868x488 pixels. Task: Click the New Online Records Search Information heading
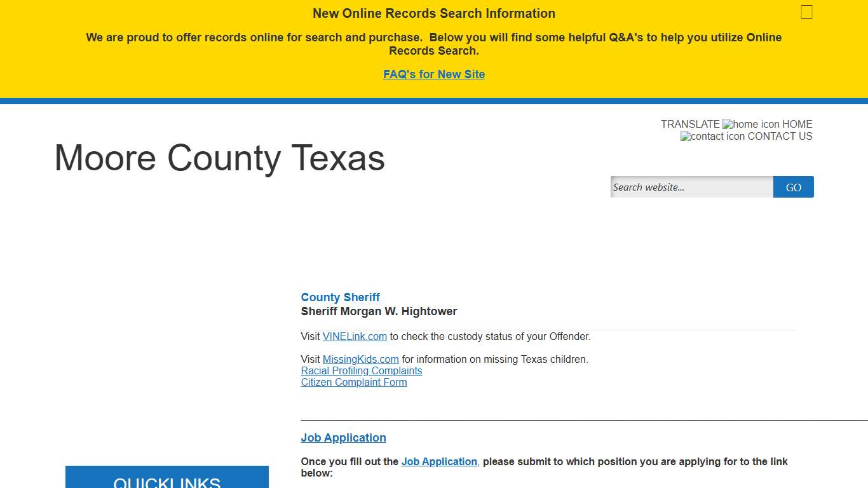click(x=434, y=13)
